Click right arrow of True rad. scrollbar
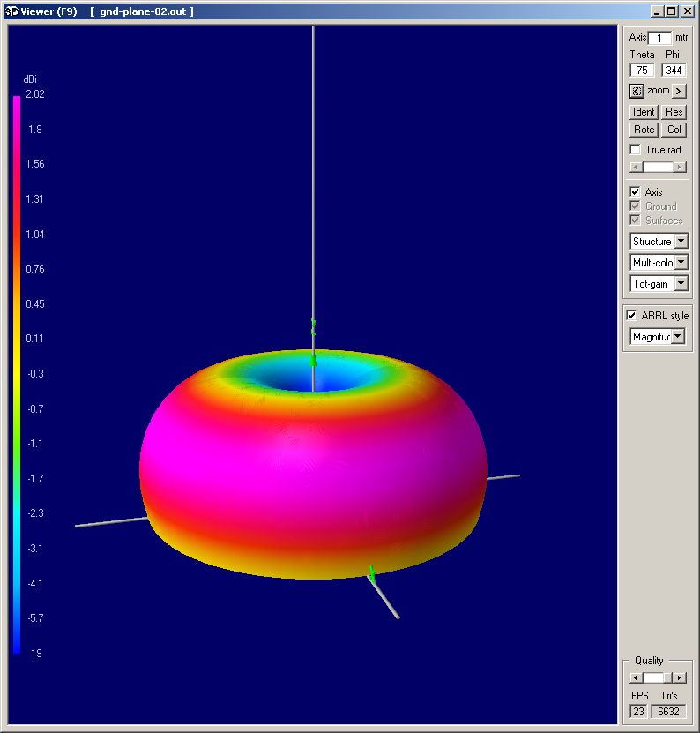 tap(679, 167)
